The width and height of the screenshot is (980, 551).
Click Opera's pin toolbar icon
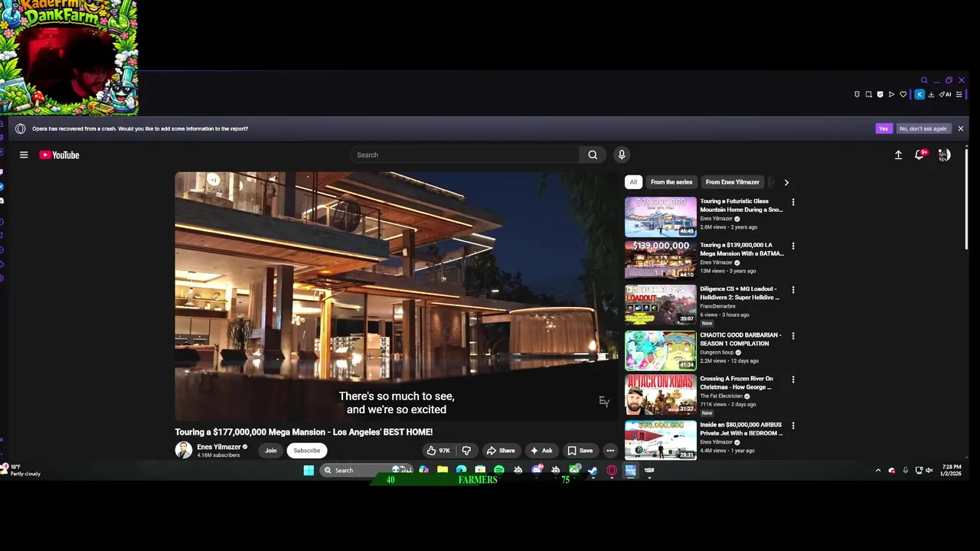(x=857, y=94)
